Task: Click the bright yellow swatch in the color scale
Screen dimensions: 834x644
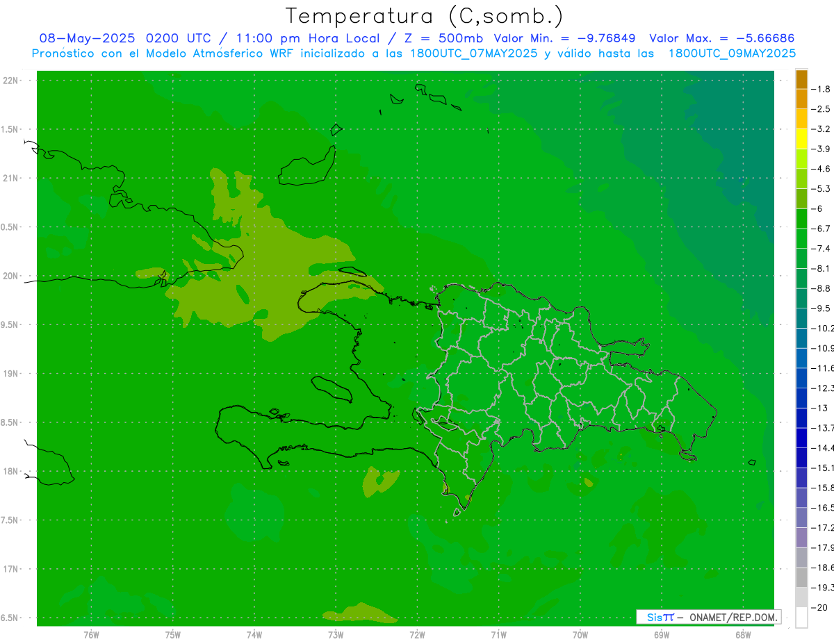Action: [801, 139]
